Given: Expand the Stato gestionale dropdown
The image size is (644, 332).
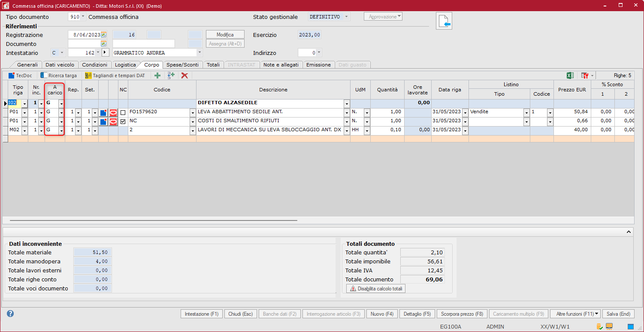Looking at the screenshot, I should [346, 17].
